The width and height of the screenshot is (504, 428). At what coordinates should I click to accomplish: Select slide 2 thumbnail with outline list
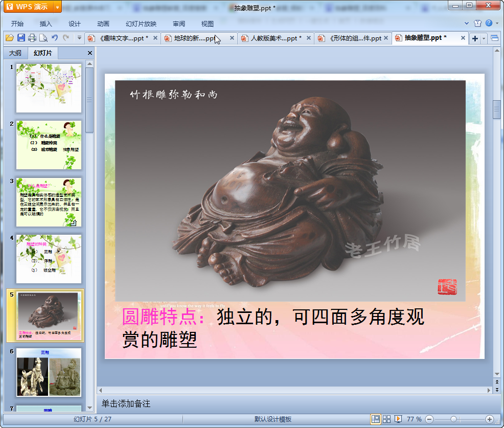click(49, 145)
